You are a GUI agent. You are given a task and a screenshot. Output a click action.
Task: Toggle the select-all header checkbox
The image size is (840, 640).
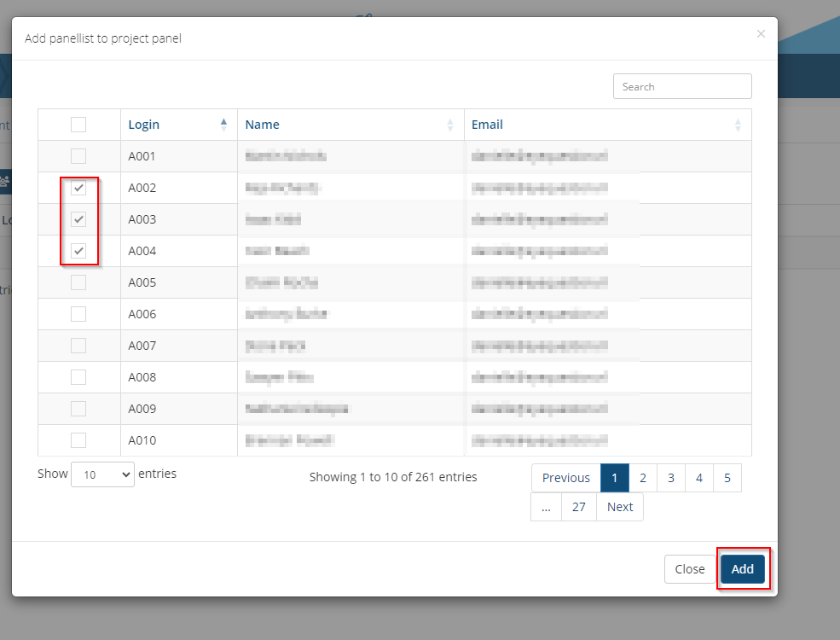click(x=78, y=125)
